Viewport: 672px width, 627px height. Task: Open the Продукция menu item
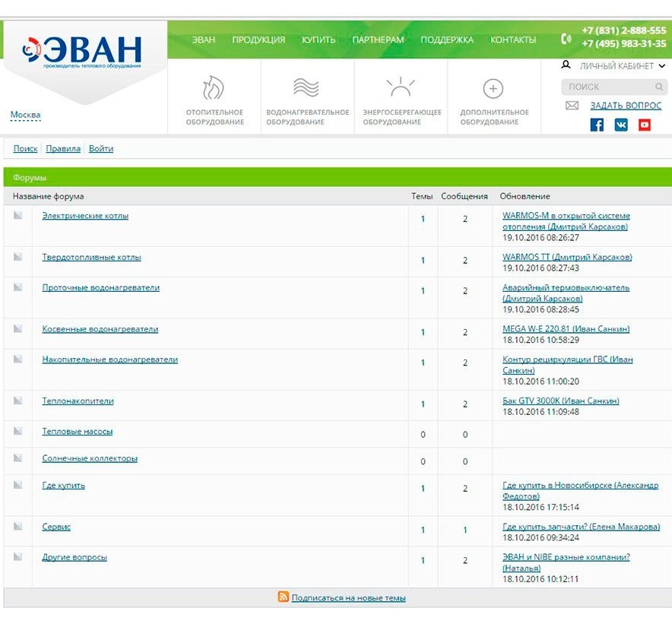[x=258, y=40]
